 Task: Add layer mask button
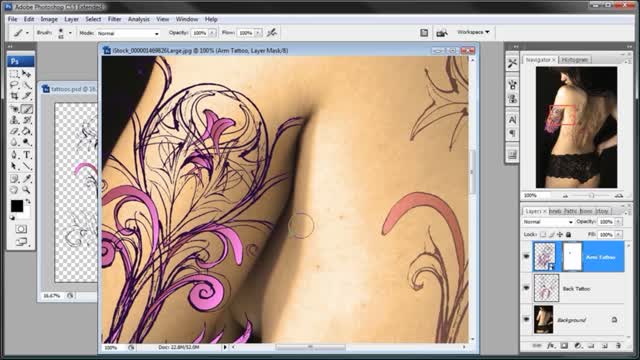tap(564, 346)
